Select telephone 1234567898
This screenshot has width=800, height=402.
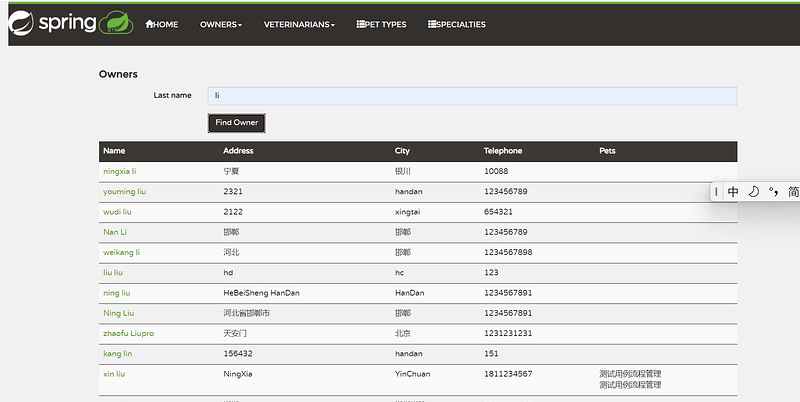point(508,253)
